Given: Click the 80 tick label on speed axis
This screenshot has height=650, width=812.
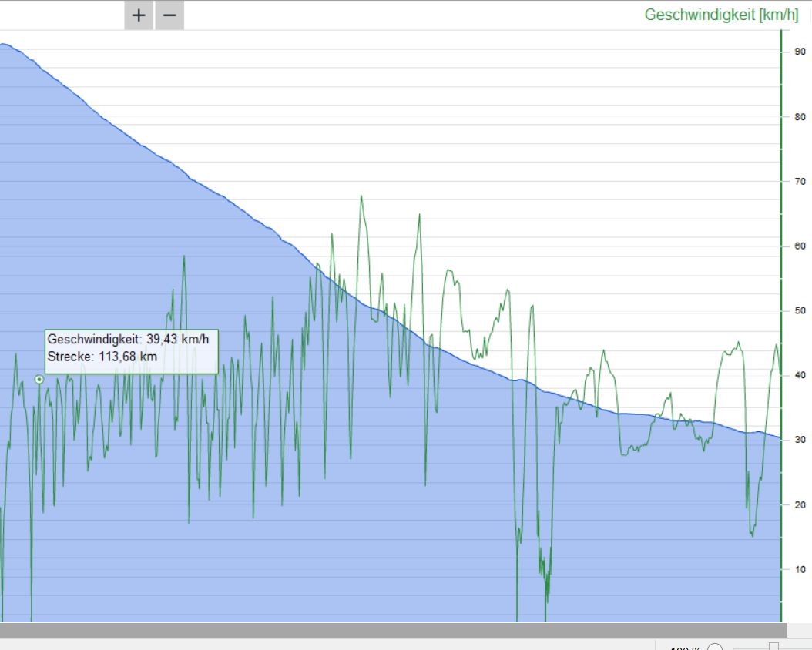Looking at the screenshot, I should coord(800,117).
